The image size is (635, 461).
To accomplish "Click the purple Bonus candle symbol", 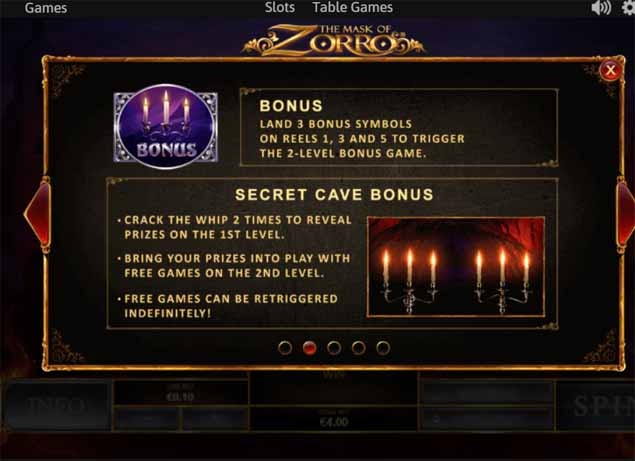I will [166, 126].
